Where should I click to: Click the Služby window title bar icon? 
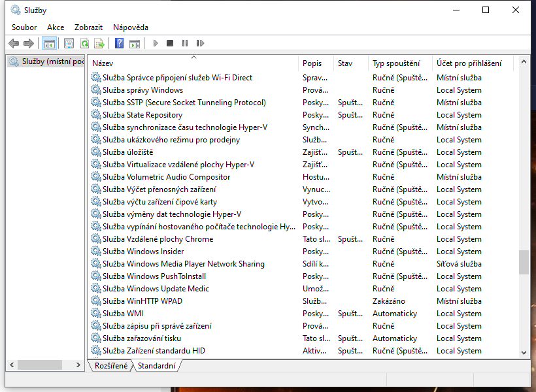(x=16, y=10)
